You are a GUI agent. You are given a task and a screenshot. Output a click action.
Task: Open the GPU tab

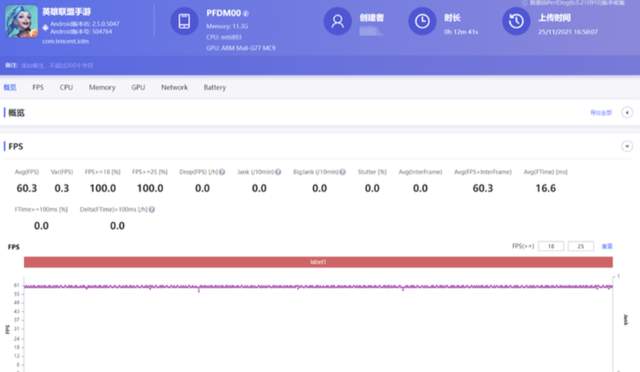[x=138, y=87]
